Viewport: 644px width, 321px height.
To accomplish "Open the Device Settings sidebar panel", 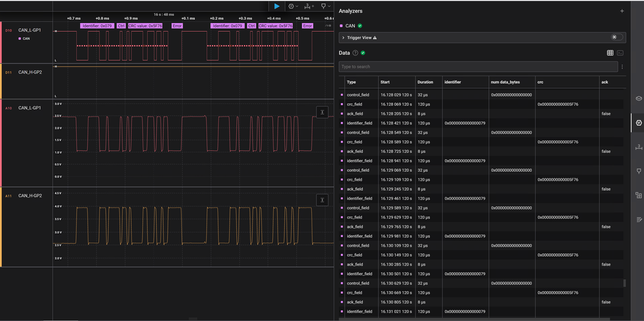I will tap(639, 99).
